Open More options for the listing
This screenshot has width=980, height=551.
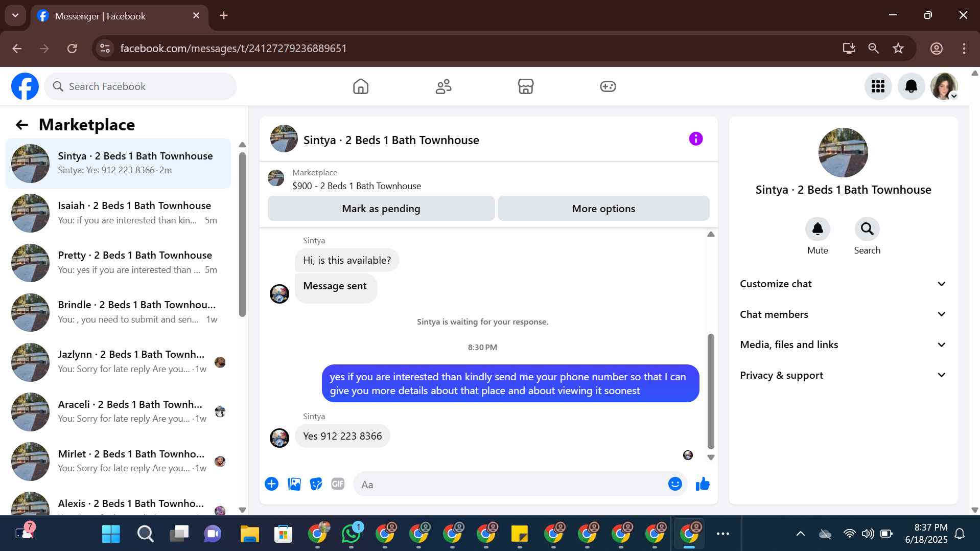click(603, 209)
